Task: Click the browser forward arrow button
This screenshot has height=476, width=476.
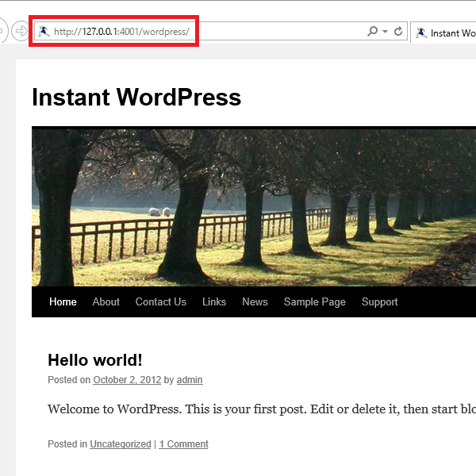Action: pyautogui.click(x=21, y=31)
